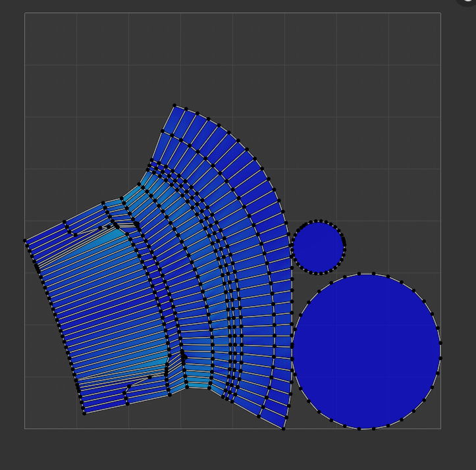Click the bottom-left corner vertex of the striped island
The height and width of the screenshot is (470, 476).
(x=84, y=413)
